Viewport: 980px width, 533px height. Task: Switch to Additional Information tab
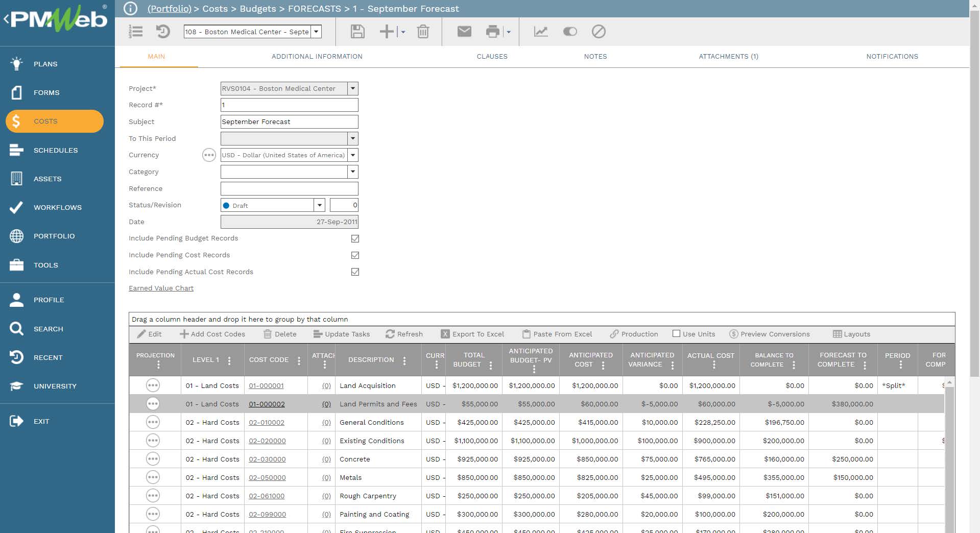(x=317, y=56)
